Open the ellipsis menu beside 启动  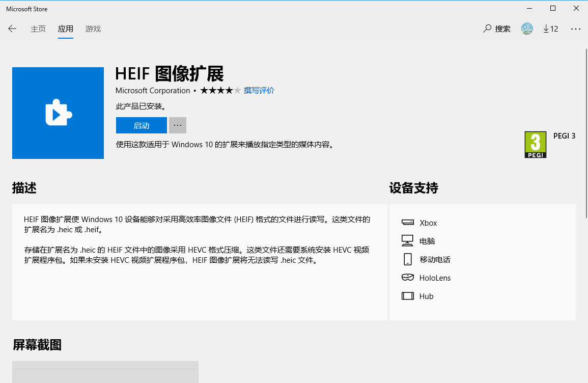(x=177, y=125)
